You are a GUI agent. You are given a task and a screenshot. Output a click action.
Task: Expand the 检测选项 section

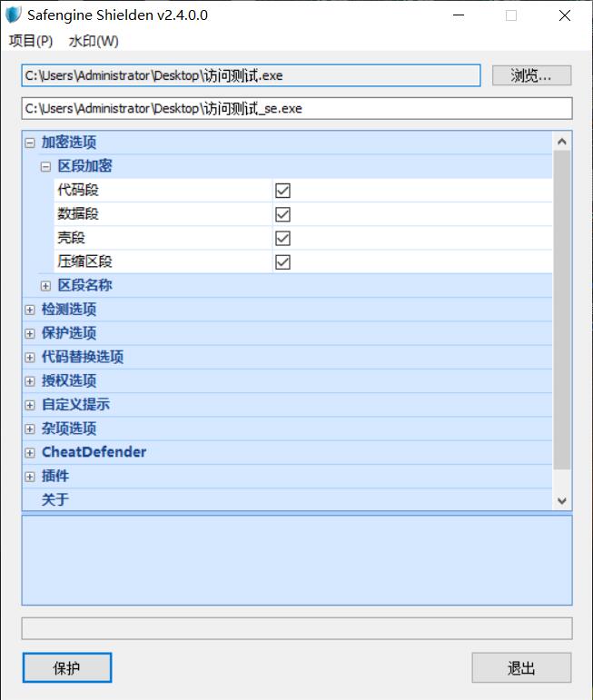[30, 310]
